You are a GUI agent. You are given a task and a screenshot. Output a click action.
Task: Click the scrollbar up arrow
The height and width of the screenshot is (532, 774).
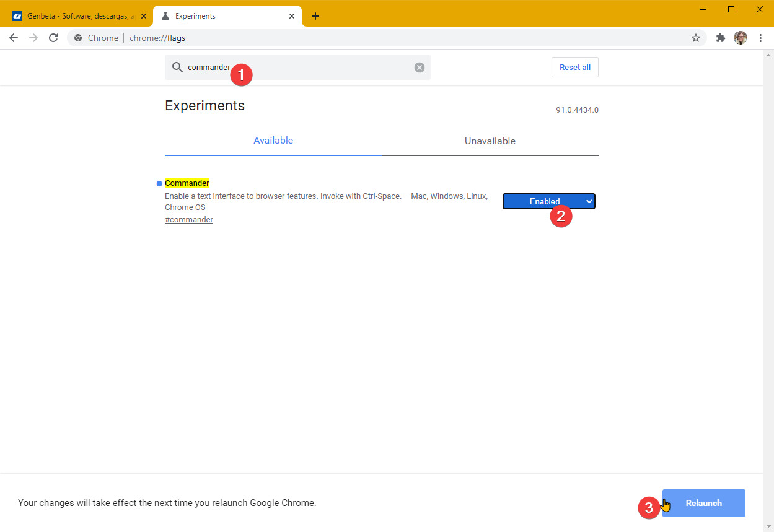click(x=768, y=55)
